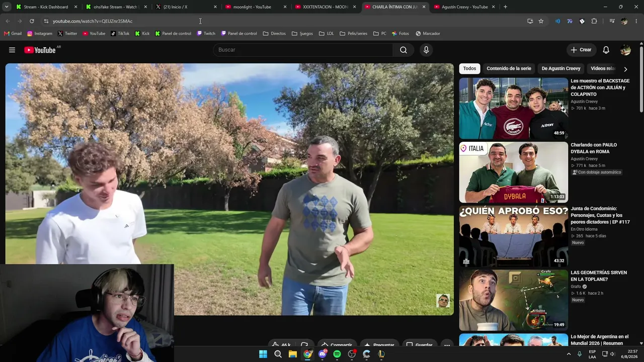Image resolution: width=644 pixels, height=362 pixels.
Task: Open Chrome profile avatar in toolbar
Action: click(624, 21)
